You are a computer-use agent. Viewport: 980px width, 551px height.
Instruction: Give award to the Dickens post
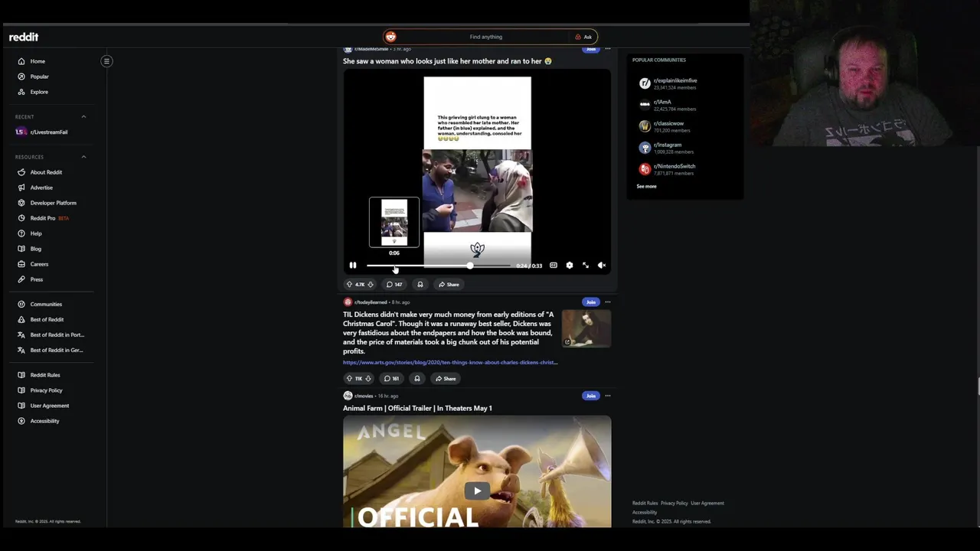coord(416,379)
